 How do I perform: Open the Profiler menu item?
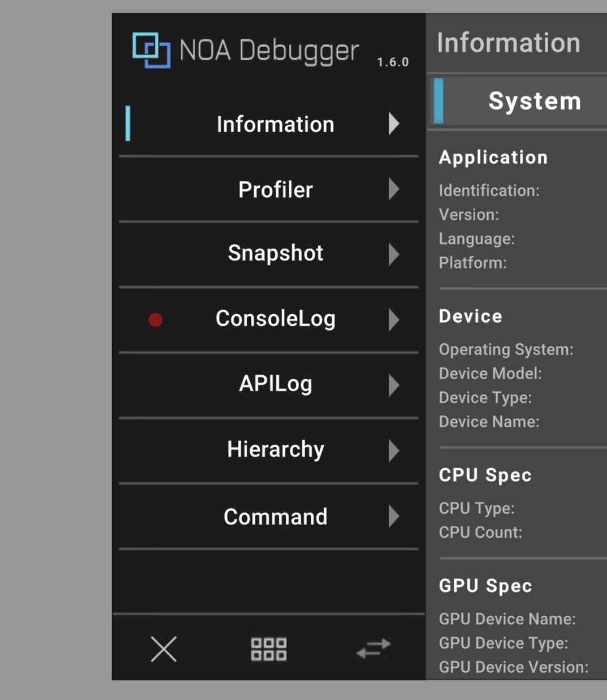[268, 189]
